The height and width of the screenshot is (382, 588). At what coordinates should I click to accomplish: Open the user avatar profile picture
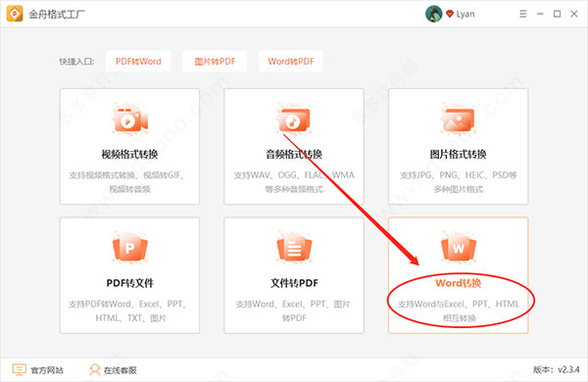point(433,14)
